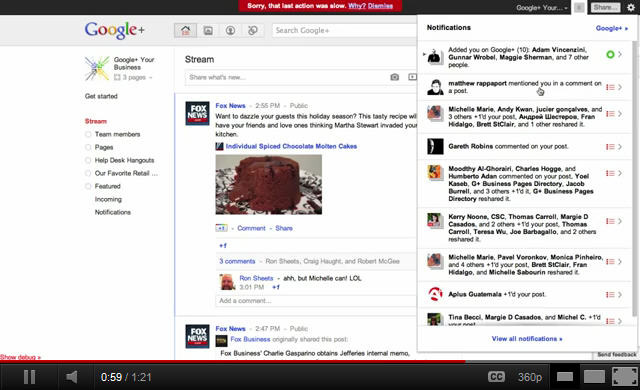Open the 3 pages dropdown
640x390 pixels.
(x=133, y=77)
